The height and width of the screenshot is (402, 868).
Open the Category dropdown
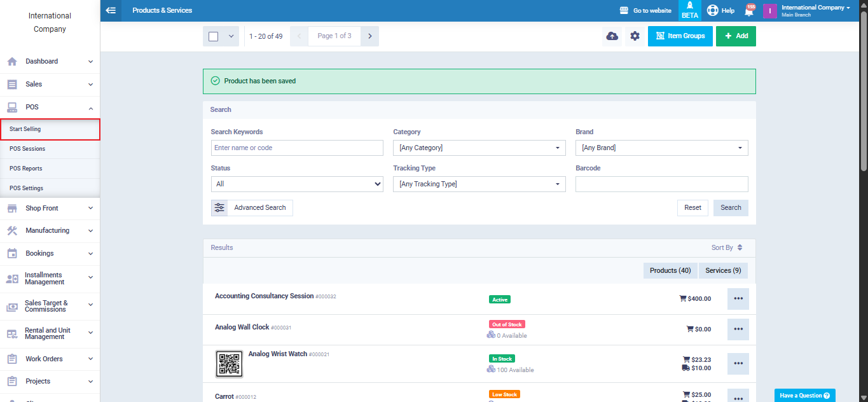tap(479, 148)
